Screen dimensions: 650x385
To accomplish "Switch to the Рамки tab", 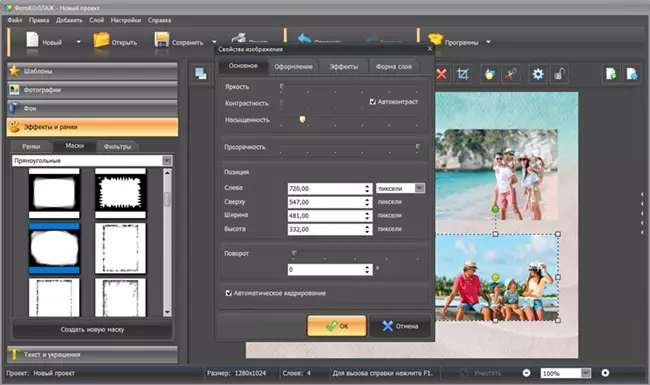I will tap(32, 146).
